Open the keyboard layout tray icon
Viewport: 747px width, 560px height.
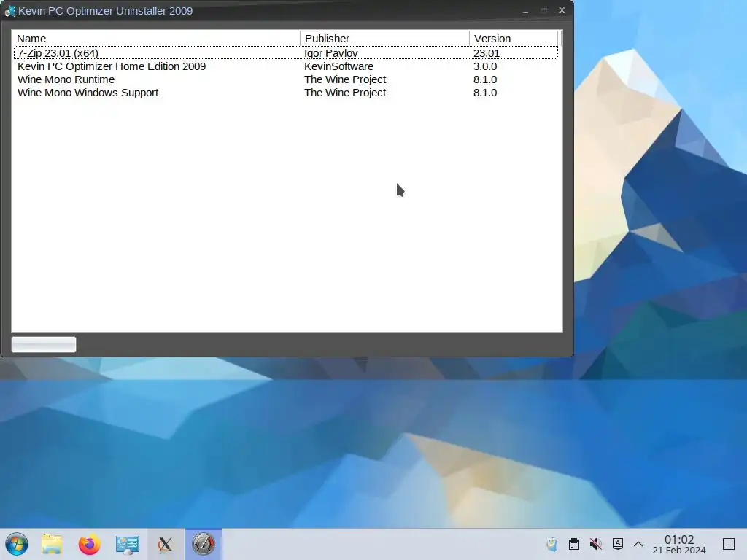tap(617, 544)
